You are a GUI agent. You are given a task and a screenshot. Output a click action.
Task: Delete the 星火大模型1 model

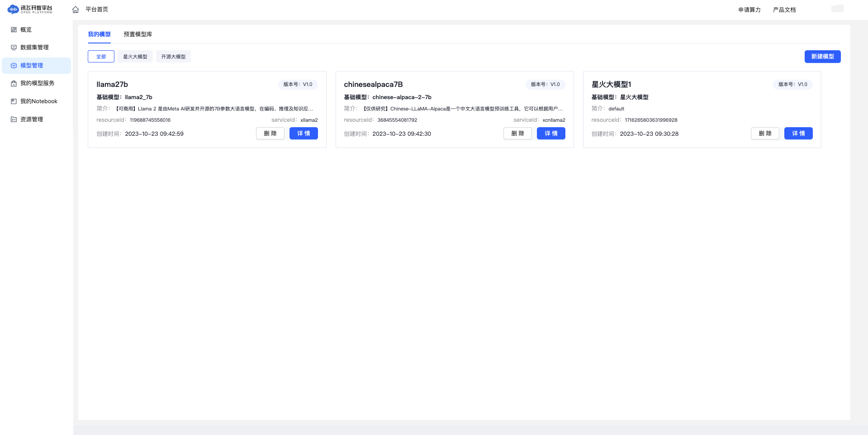(765, 134)
